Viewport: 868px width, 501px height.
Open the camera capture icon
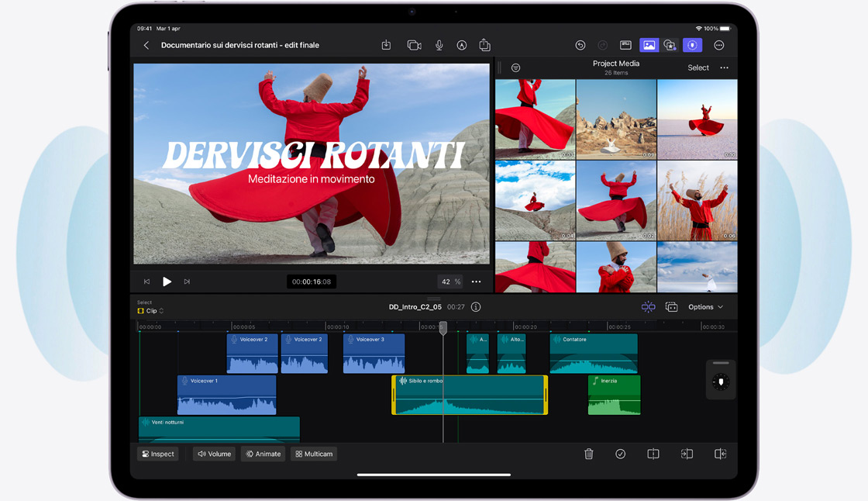click(413, 45)
